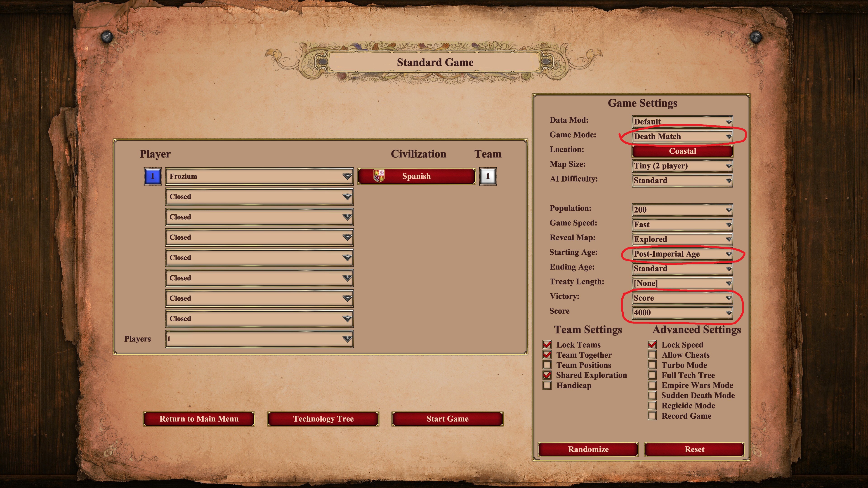Click the Game Mode dropdown arrow
Screen dimensions: 868x488
coord(729,136)
